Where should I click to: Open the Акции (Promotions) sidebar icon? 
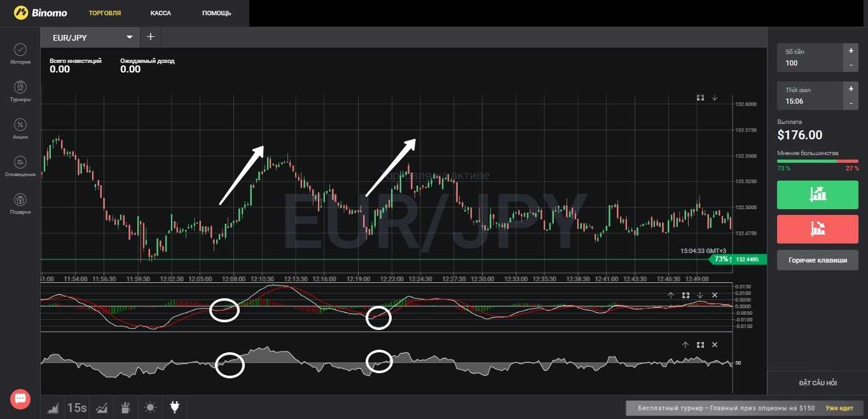click(x=20, y=128)
